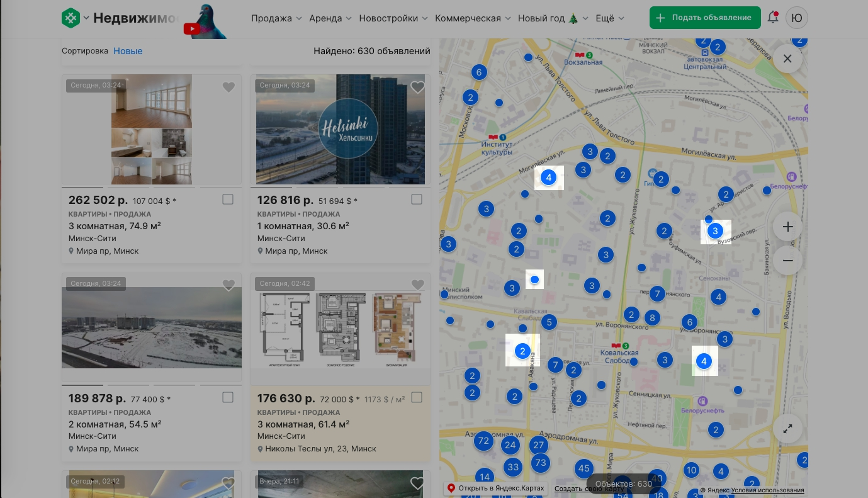Click the "Объектов: 630" map counter
The width and height of the screenshot is (868, 498).
624,484
